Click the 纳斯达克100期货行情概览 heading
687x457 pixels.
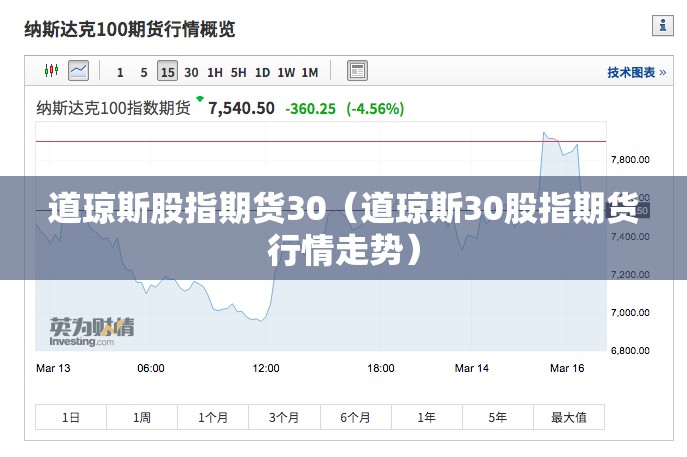(130, 29)
